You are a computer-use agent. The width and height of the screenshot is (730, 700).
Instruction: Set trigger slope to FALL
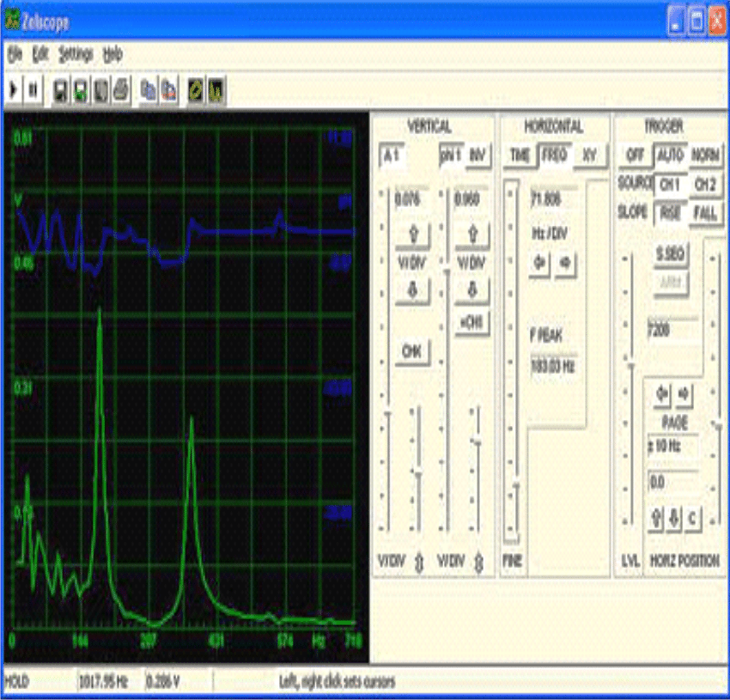click(705, 212)
